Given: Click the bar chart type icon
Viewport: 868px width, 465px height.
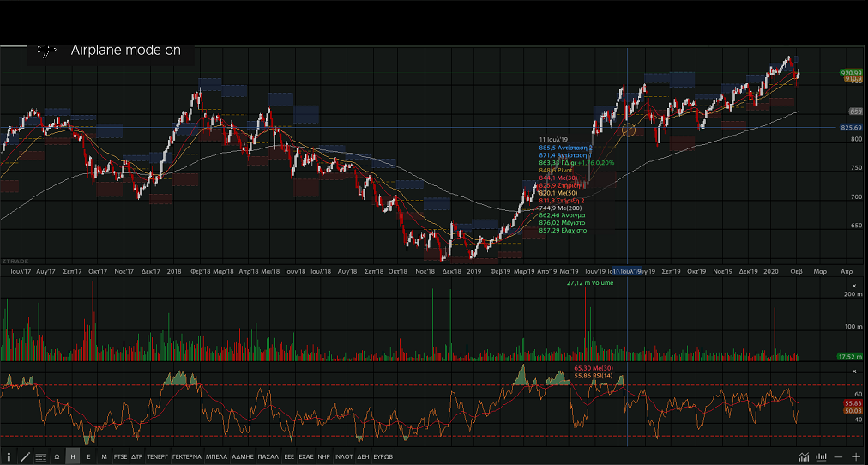Looking at the screenshot, I should tap(821, 457).
